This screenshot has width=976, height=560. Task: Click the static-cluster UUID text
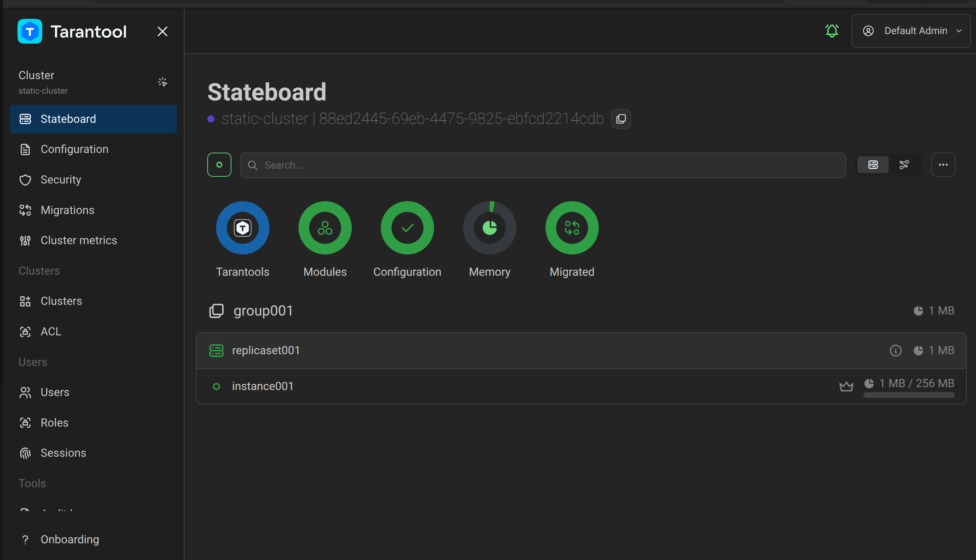413,119
